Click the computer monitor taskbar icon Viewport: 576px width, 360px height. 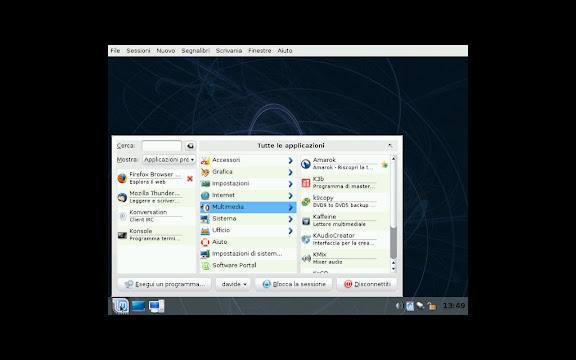(x=156, y=306)
